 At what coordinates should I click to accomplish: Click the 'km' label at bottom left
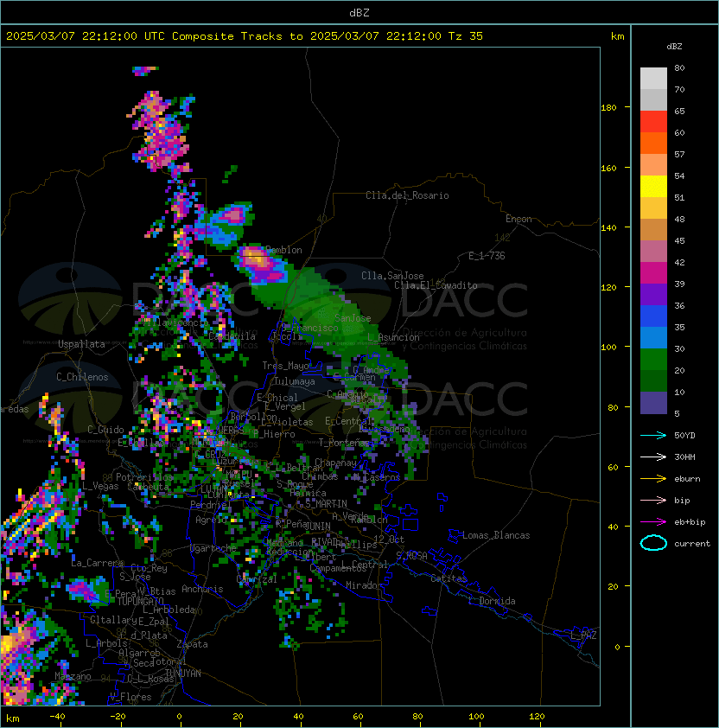(x=13, y=718)
